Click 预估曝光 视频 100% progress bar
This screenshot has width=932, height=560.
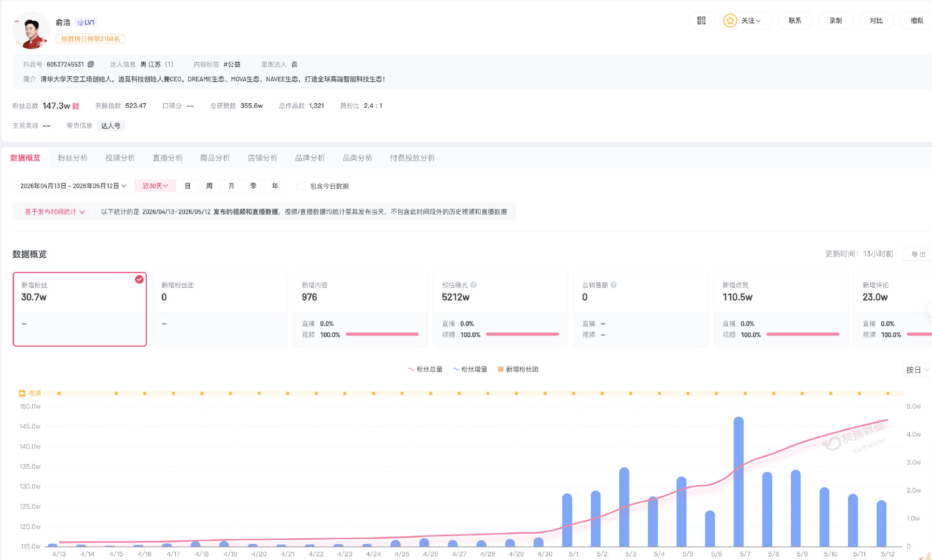[x=522, y=334]
